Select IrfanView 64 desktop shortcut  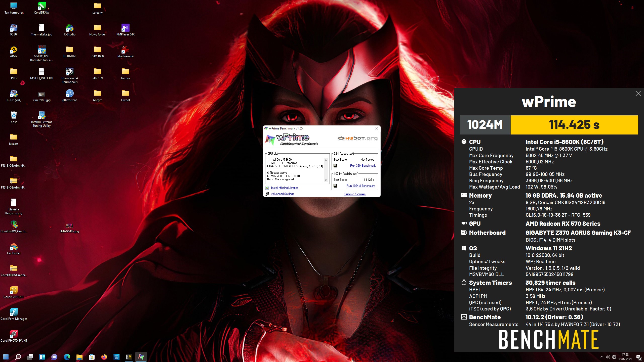[125, 52]
